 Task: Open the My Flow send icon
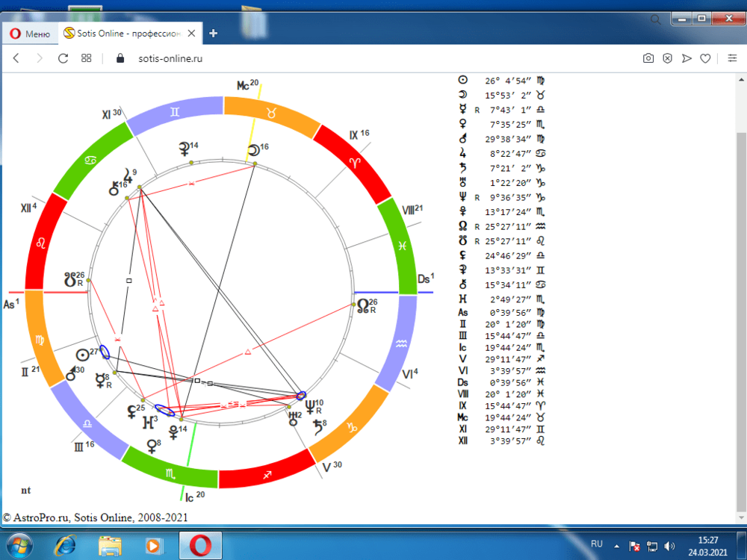pos(686,58)
